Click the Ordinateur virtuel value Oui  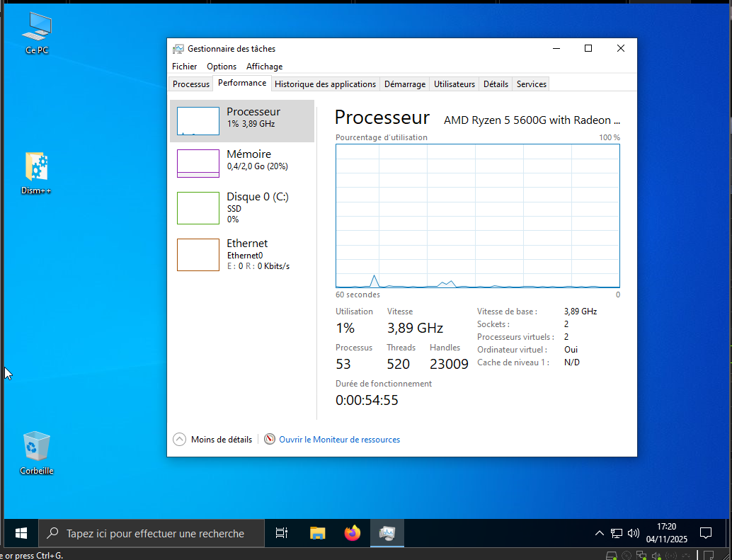coord(571,350)
